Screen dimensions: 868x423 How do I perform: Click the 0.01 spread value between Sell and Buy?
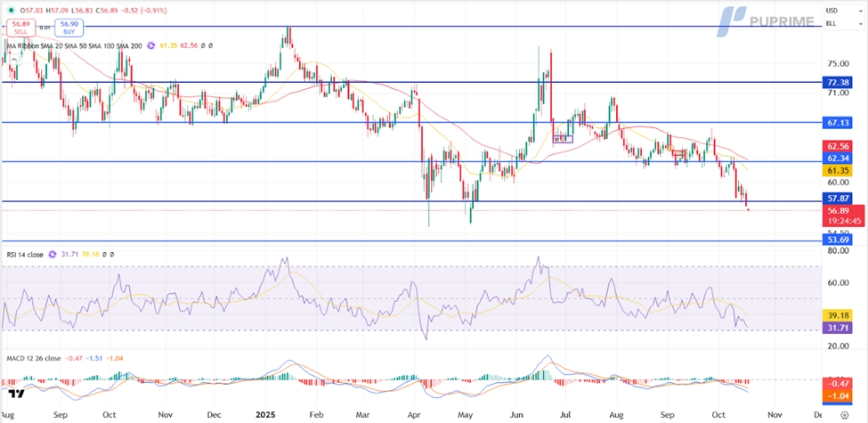tap(43, 27)
